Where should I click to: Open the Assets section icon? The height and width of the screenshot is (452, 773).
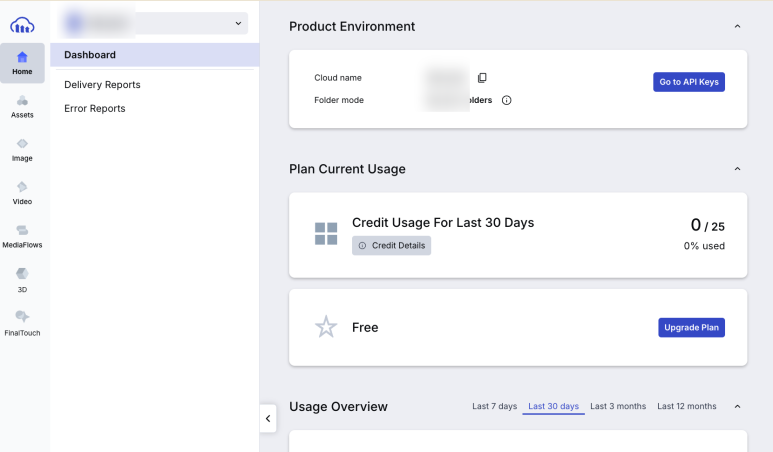pyautogui.click(x=22, y=105)
